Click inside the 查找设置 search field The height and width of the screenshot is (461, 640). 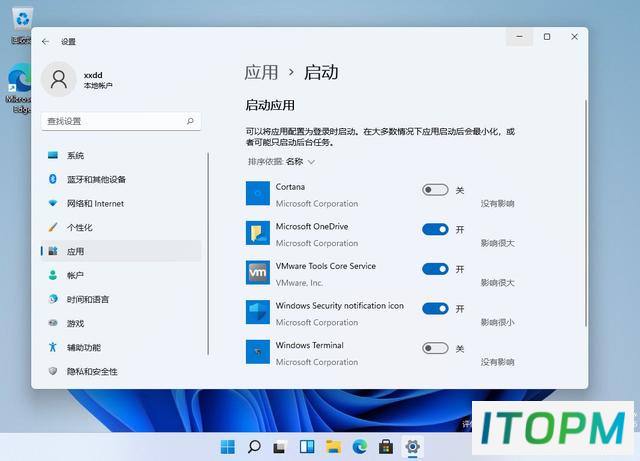tap(121, 121)
